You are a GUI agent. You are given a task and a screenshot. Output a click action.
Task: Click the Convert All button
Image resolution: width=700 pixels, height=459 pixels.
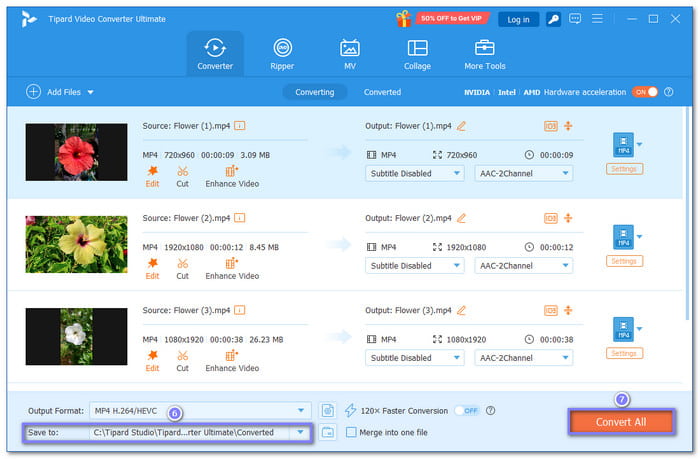[620, 422]
